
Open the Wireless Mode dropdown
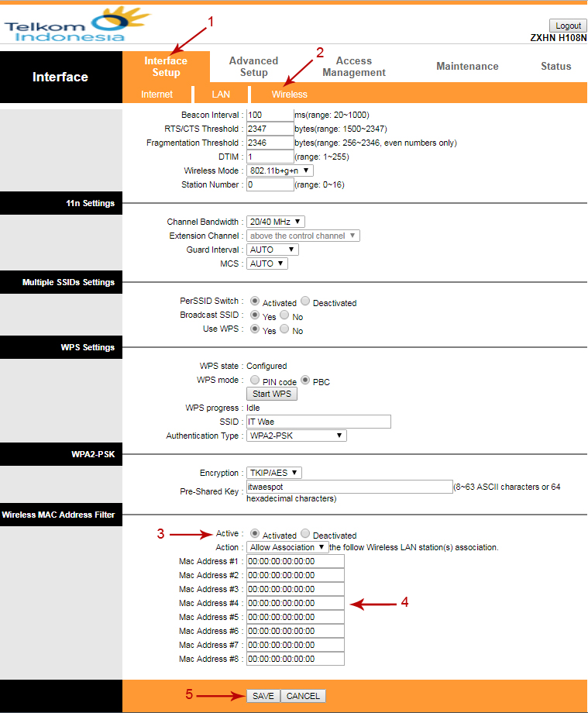(x=280, y=170)
